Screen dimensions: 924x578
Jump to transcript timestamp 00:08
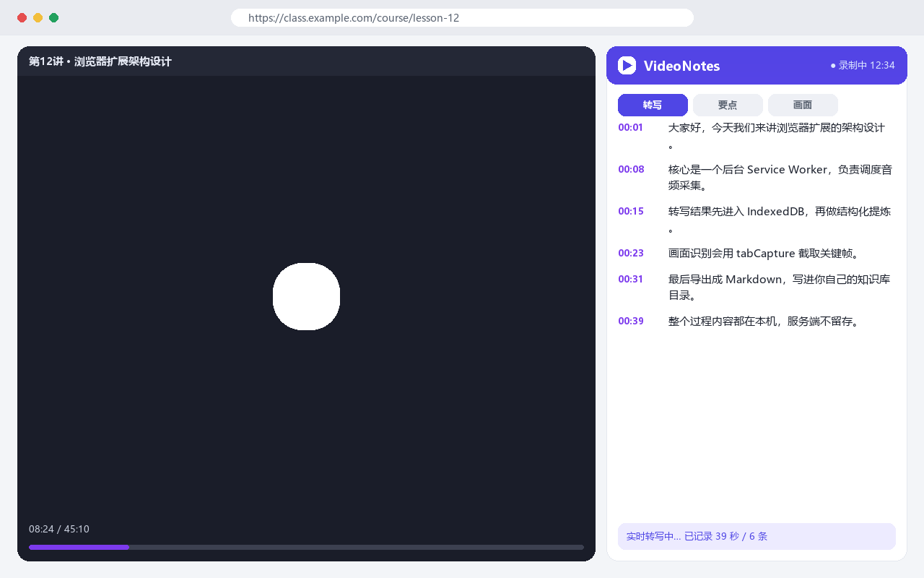(631, 169)
